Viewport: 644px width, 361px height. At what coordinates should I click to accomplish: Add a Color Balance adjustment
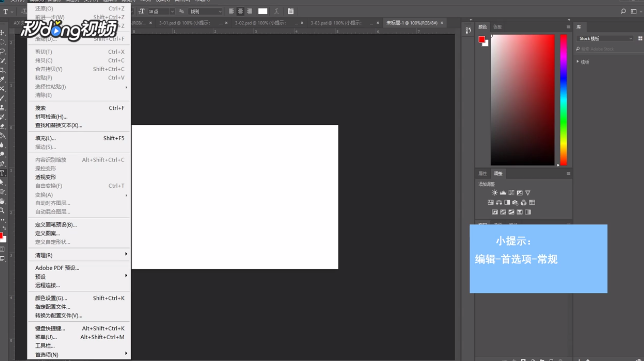(x=499, y=202)
